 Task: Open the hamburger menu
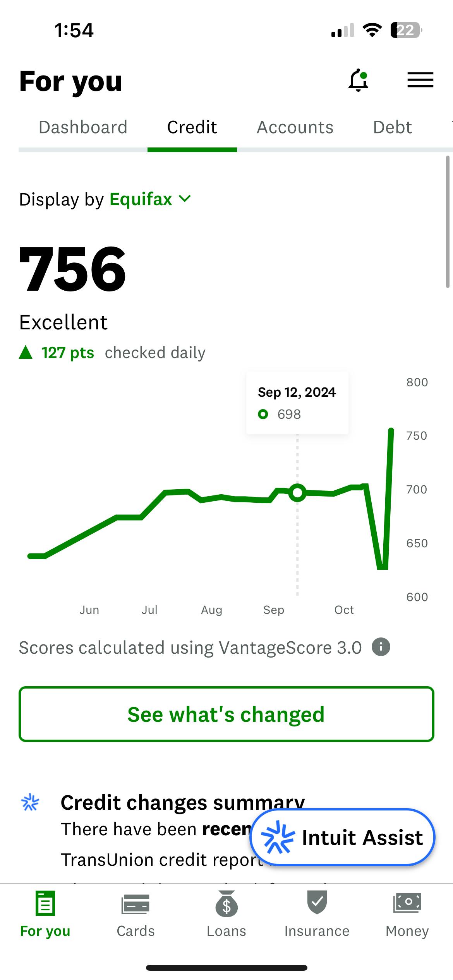tap(420, 80)
